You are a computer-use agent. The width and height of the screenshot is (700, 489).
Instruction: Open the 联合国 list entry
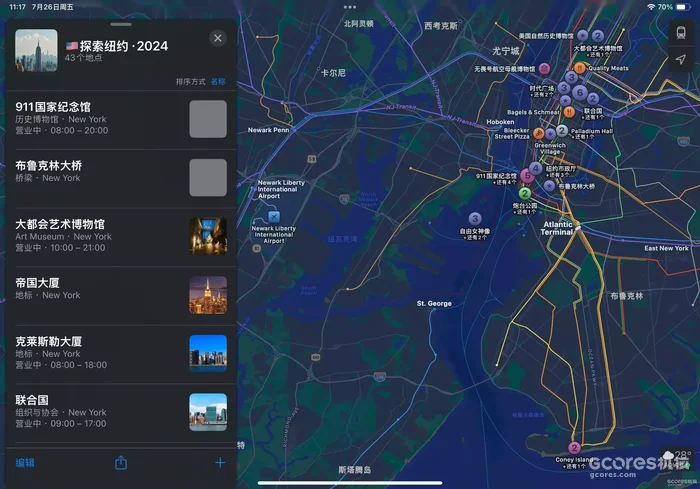pos(121,412)
